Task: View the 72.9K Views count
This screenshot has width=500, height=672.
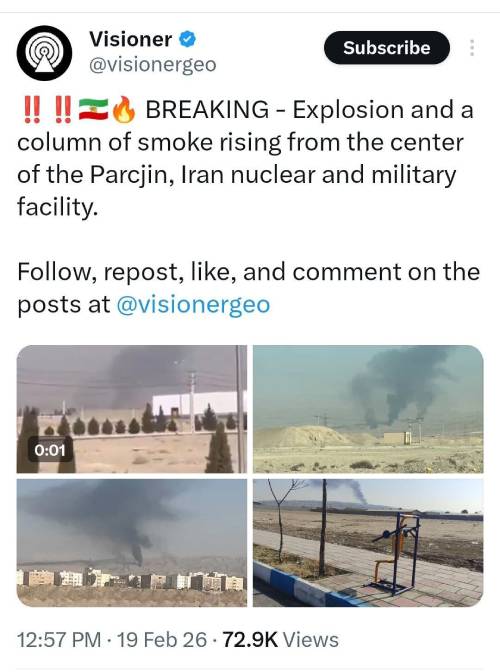Action: [281, 640]
